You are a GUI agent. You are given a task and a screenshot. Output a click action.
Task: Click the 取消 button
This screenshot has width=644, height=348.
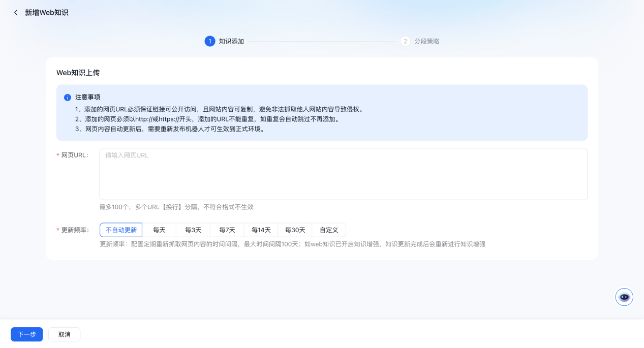[x=64, y=334]
